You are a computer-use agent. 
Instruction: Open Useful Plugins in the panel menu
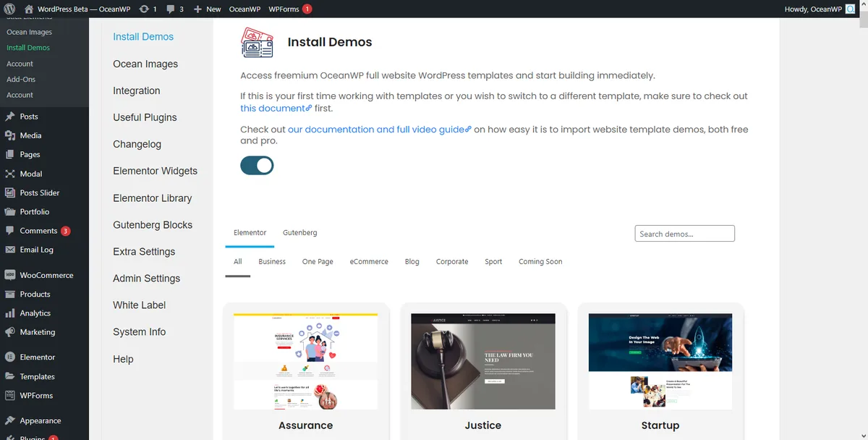point(145,117)
